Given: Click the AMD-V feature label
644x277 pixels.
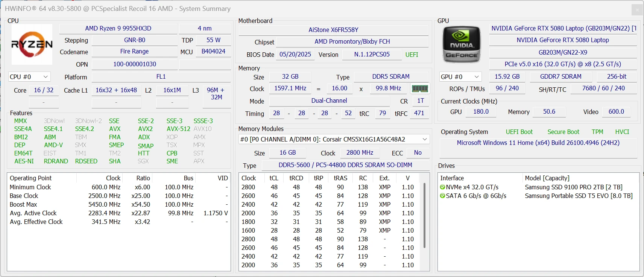Looking at the screenshot, I should point(53,145).
